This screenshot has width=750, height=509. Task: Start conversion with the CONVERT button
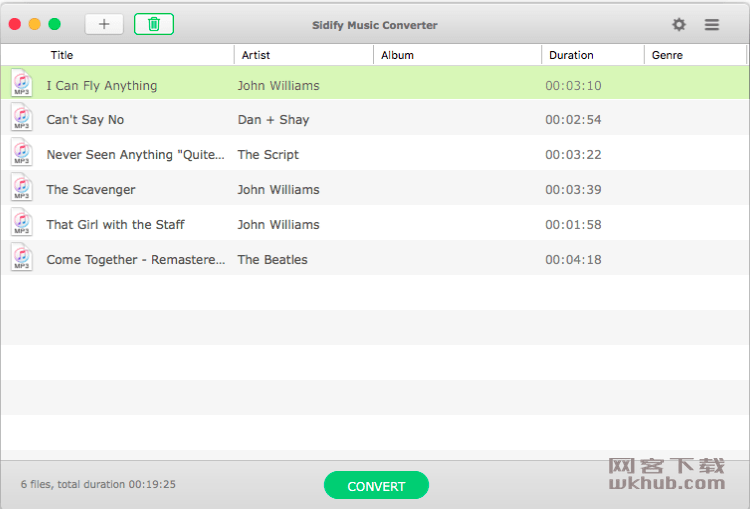376,486
